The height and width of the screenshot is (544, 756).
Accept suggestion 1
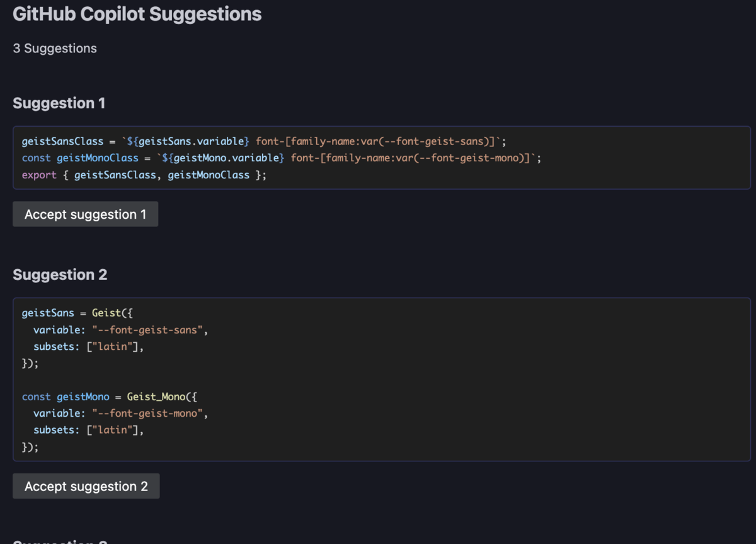pos(85,214)
